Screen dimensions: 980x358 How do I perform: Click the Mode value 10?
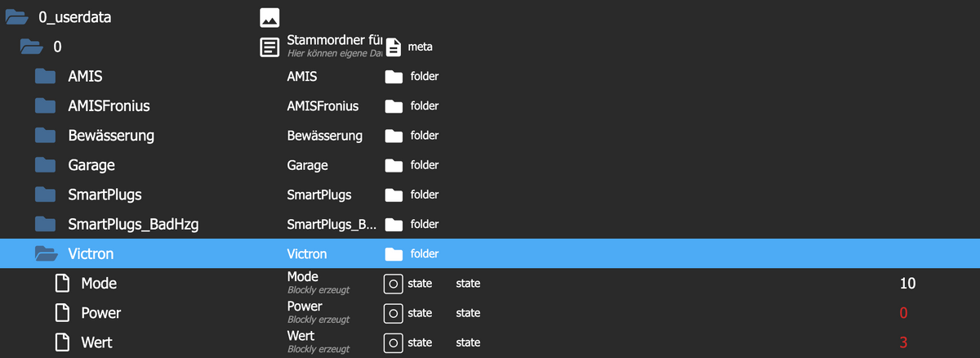click(x=907, y=284)
